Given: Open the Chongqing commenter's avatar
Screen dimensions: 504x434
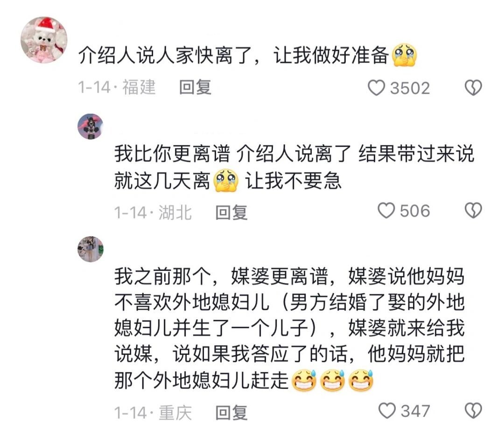Looking at the screenshot, I should [x=91, y=249].
